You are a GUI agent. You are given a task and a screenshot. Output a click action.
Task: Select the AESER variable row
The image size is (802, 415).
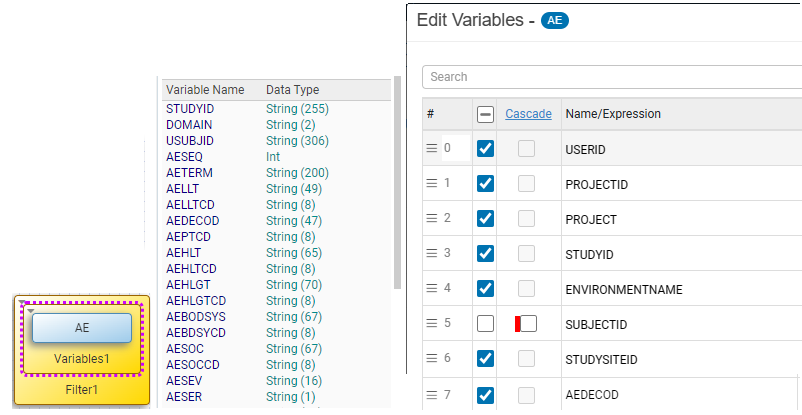pos(276,397)
